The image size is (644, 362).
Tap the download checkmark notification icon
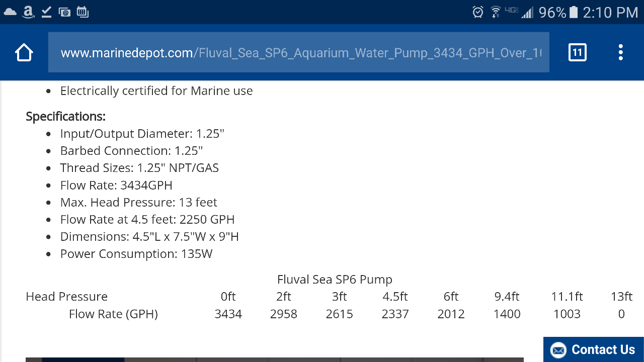[46, 12]
